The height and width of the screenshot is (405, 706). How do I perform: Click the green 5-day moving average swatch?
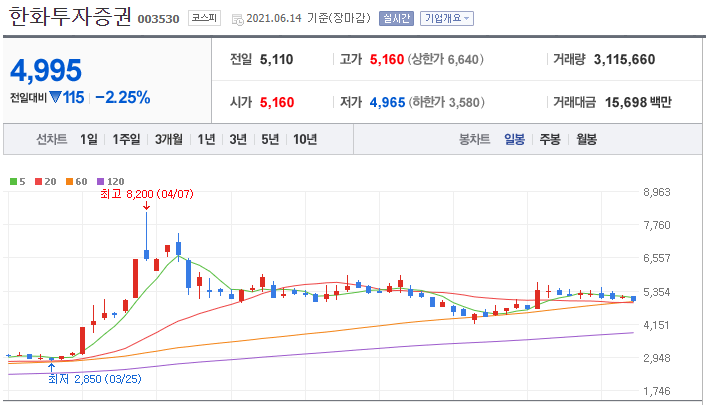click(14, 182)
